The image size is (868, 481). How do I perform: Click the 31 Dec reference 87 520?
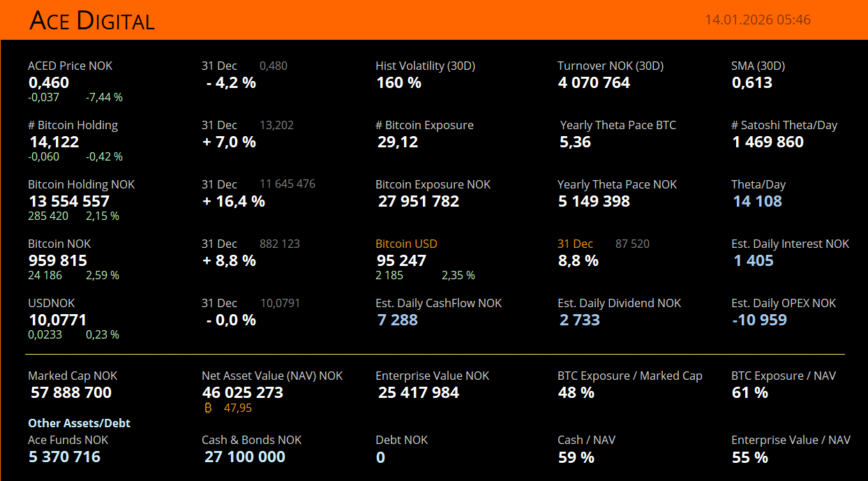[632, 244]
